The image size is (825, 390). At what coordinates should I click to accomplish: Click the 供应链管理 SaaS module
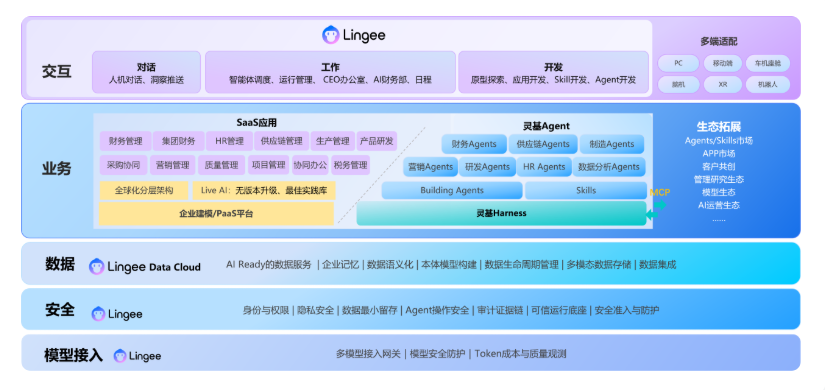pyautogui.click(x=281, y=141)
